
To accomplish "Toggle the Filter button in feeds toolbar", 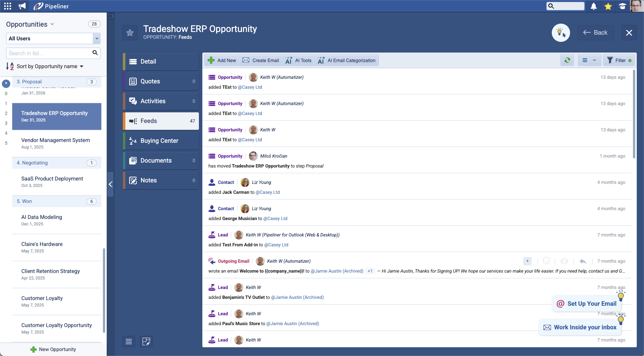I will tap(619, 60).
